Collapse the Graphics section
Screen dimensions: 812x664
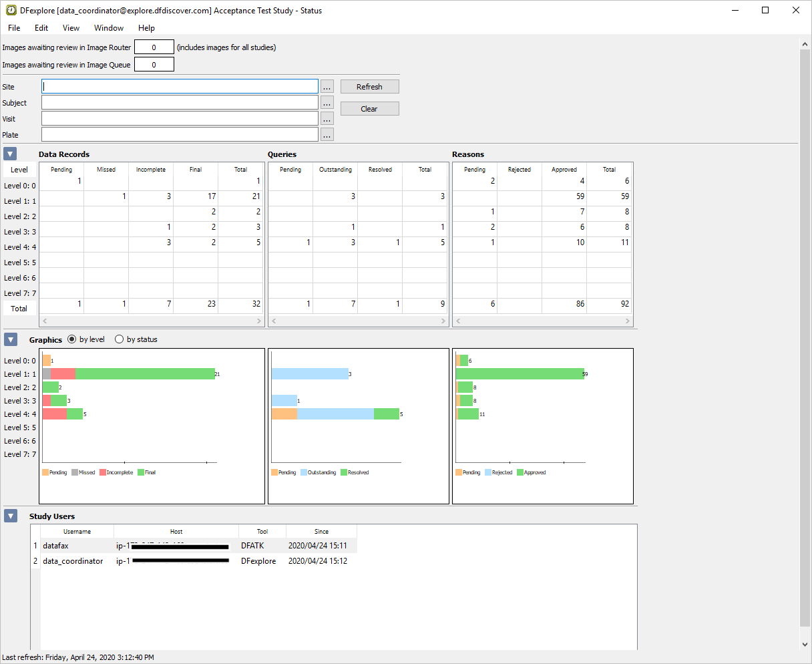click(10, 339)
